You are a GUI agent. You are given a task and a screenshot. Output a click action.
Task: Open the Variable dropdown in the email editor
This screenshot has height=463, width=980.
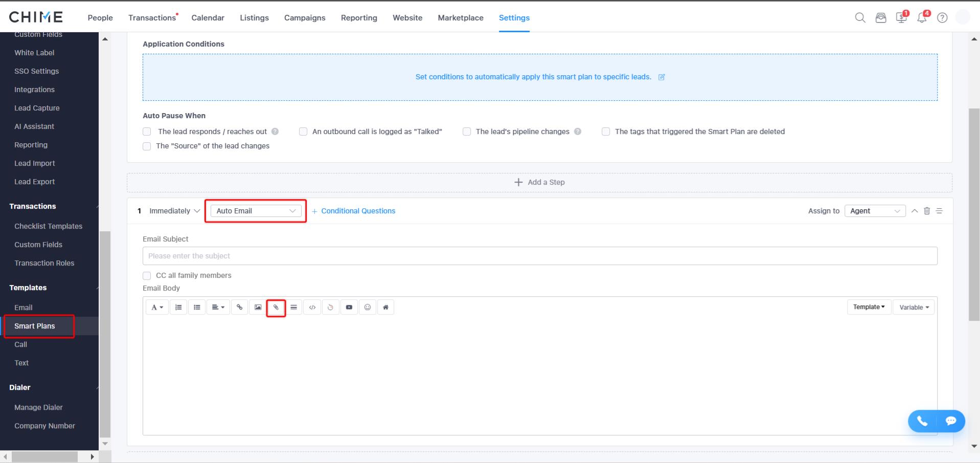pyautogui.click(x=914, y=307)
